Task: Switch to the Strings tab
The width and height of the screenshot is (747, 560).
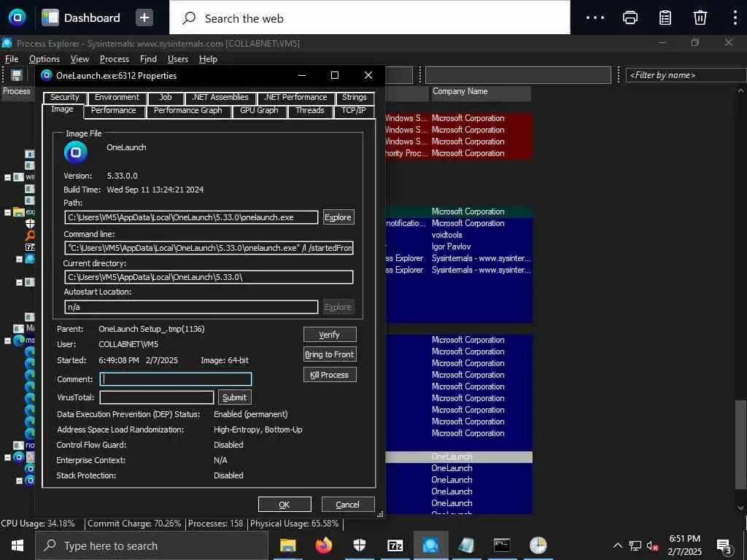Action: 354,97
